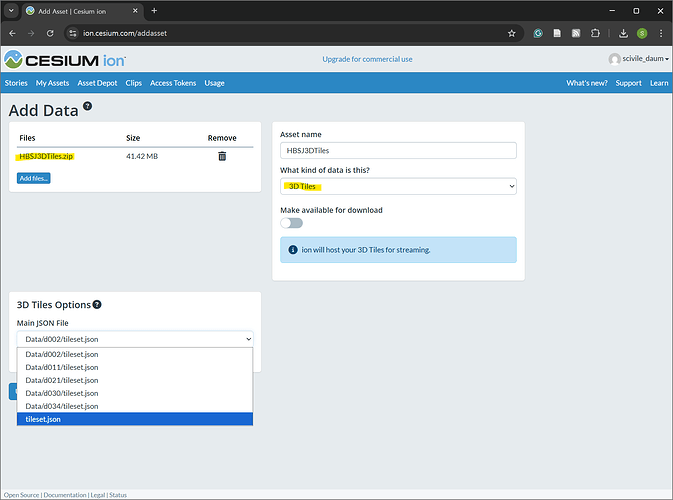Open the Open Source footer link

coord(21,495)
